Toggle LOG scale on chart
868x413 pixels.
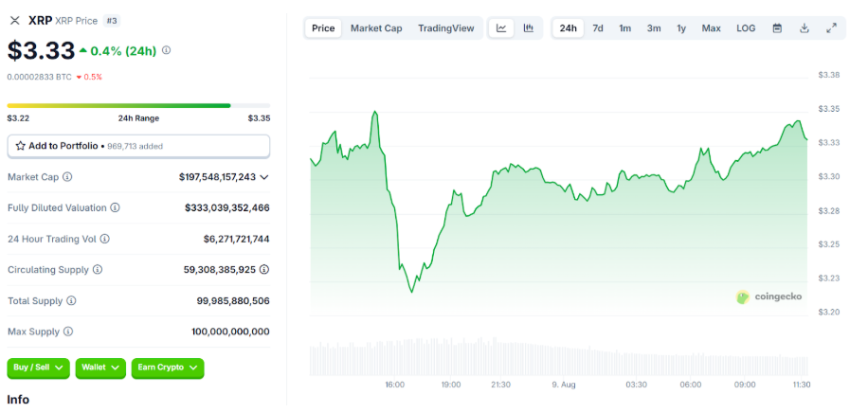click(746, 28)
